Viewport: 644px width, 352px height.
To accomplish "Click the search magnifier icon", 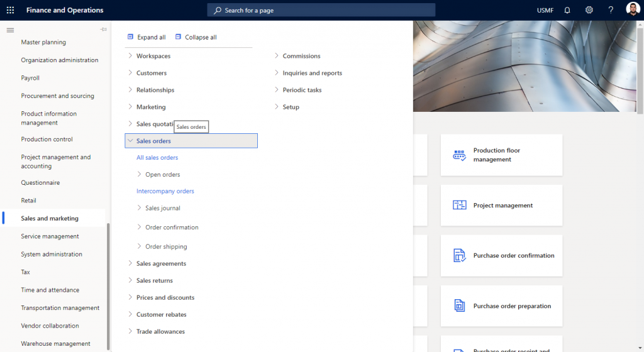I will pyautogui.click(x=218, y=10).
